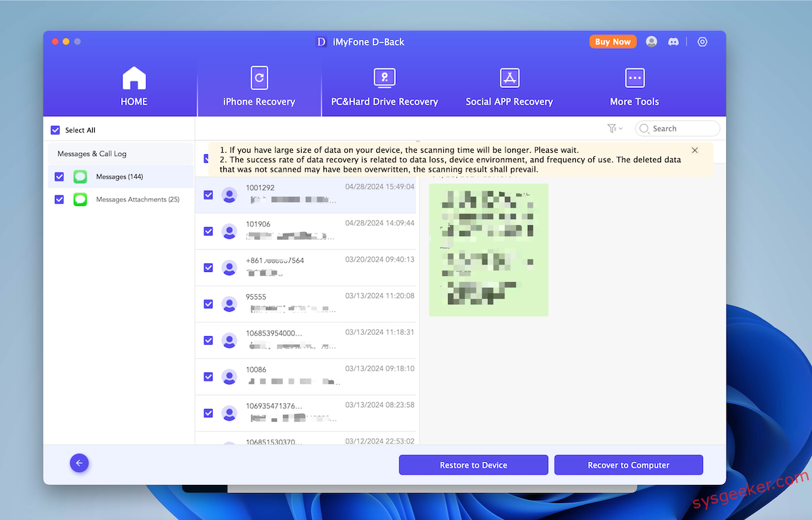Image resolution: width=812 pixels, height=520 pixels.
Task: Click the Buy Now button
Action: coord(612,42)
